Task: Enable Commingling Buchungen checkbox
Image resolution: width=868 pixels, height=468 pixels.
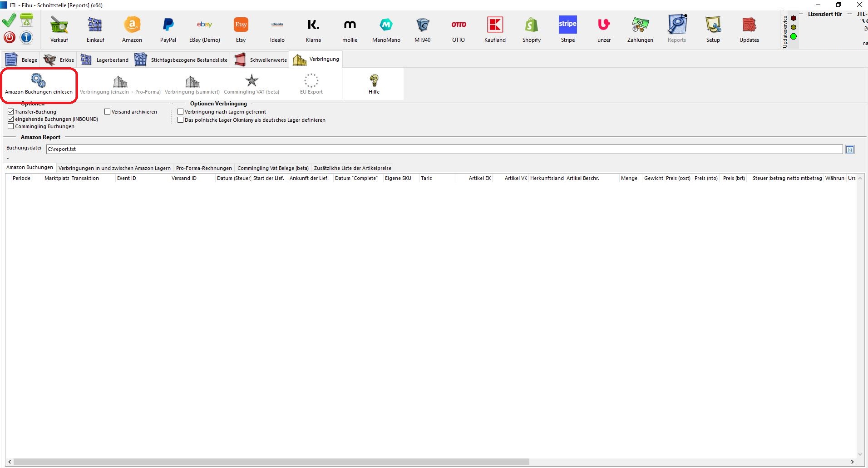Action: coord(11,126)
